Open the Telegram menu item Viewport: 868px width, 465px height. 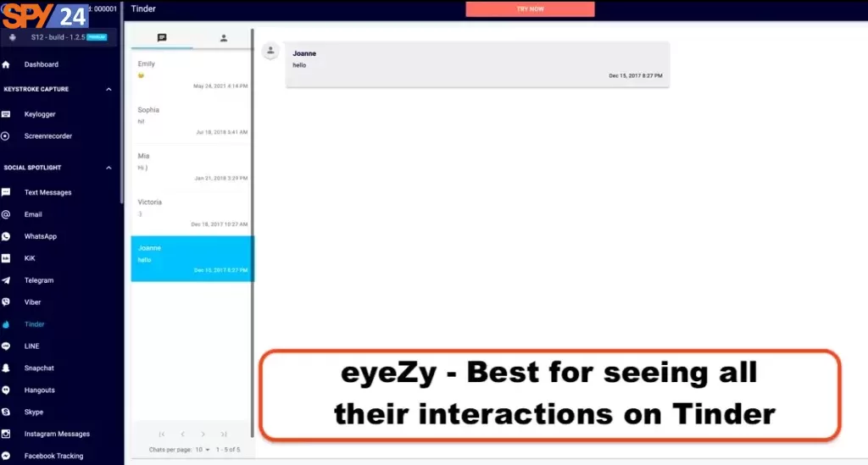tap(39, 280)
